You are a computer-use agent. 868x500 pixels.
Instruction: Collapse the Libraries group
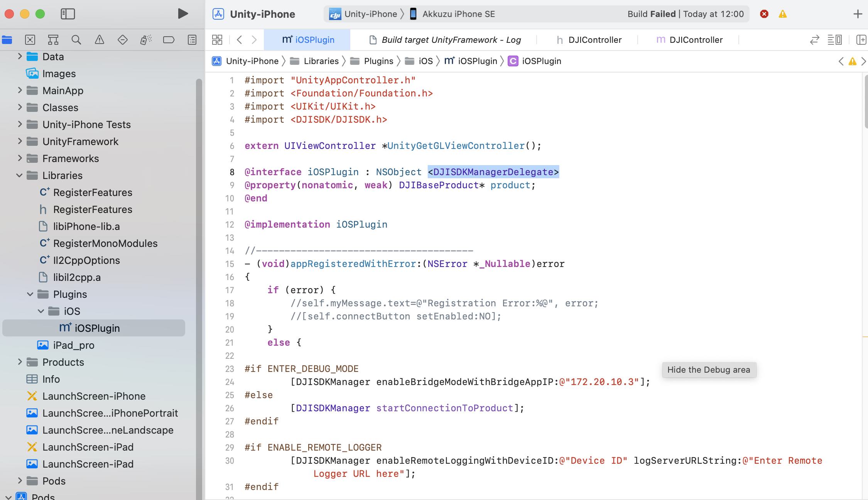point(19,175)
